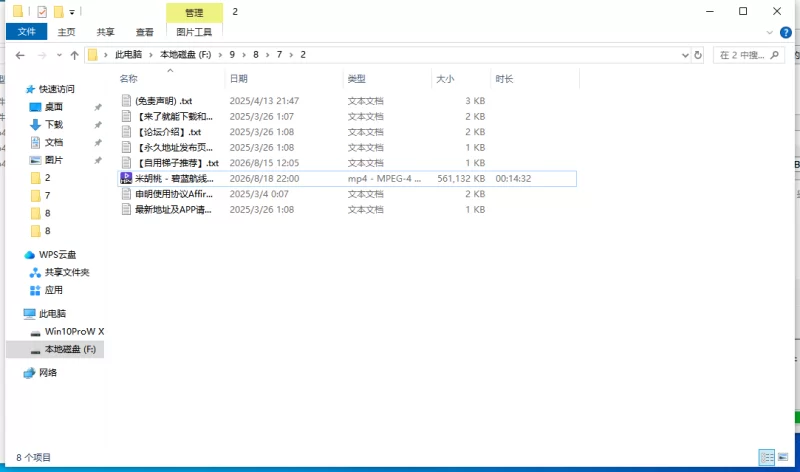Open the recent locations dropdown arrow
The height and width of the screenshot is (472, 800).
coord(59,55)
